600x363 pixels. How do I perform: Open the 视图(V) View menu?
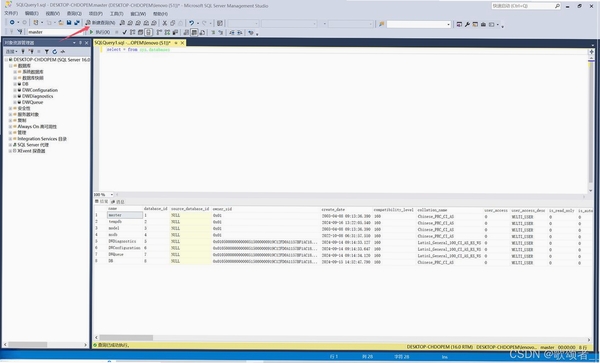53,13
